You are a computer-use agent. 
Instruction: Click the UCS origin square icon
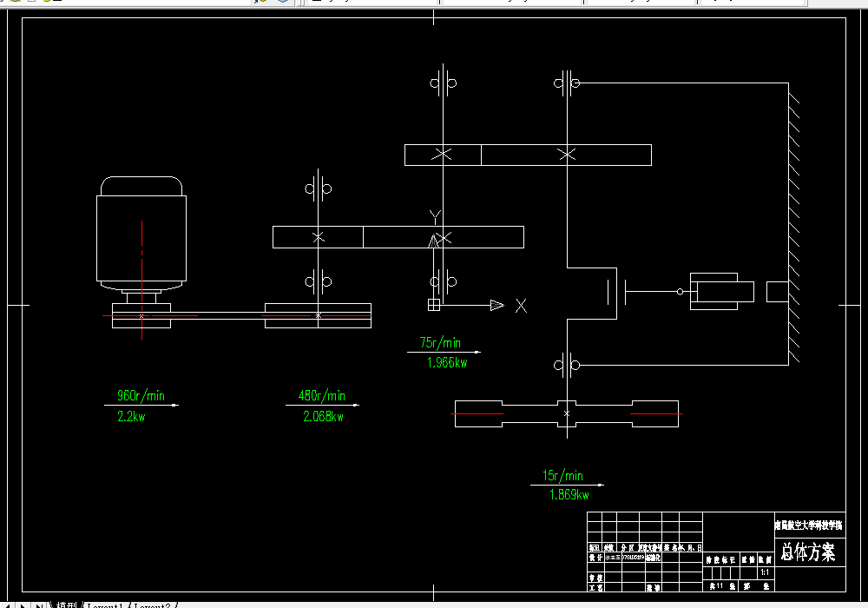pos(434,305)
